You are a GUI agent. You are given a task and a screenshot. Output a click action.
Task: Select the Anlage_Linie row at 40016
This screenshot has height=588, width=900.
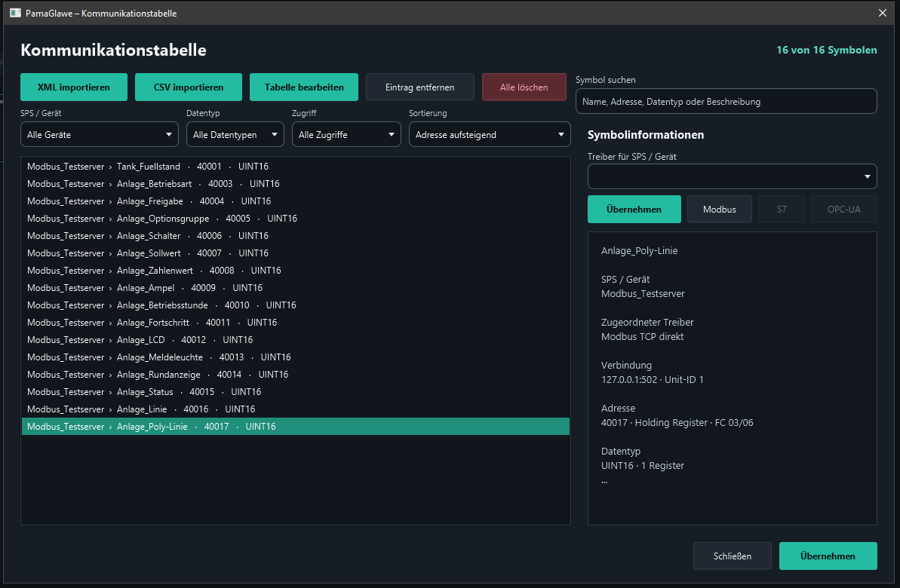pos(296,409)
